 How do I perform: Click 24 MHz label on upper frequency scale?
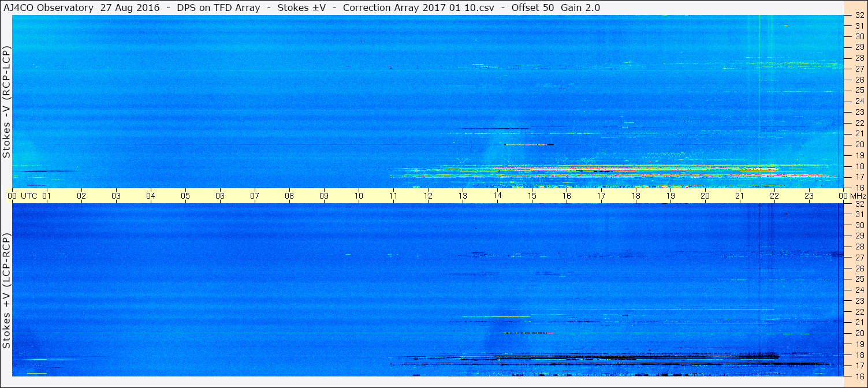[859, 101]
